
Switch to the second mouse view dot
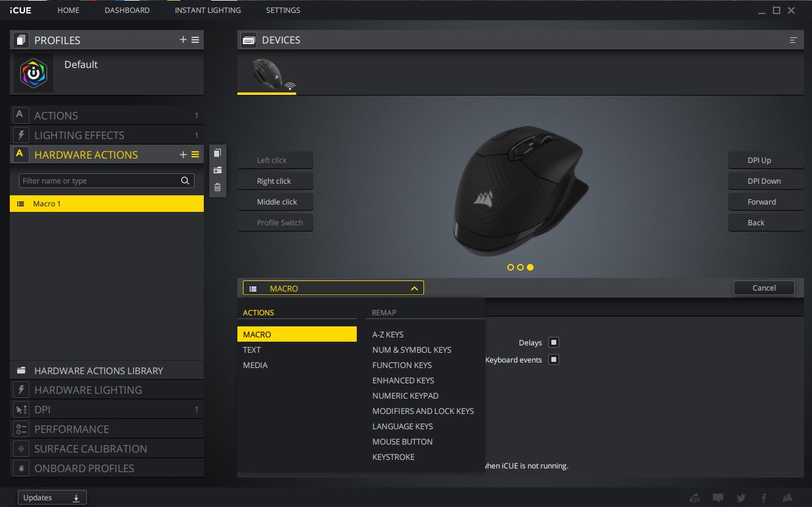pyautogui.click(x=520, y=267)
